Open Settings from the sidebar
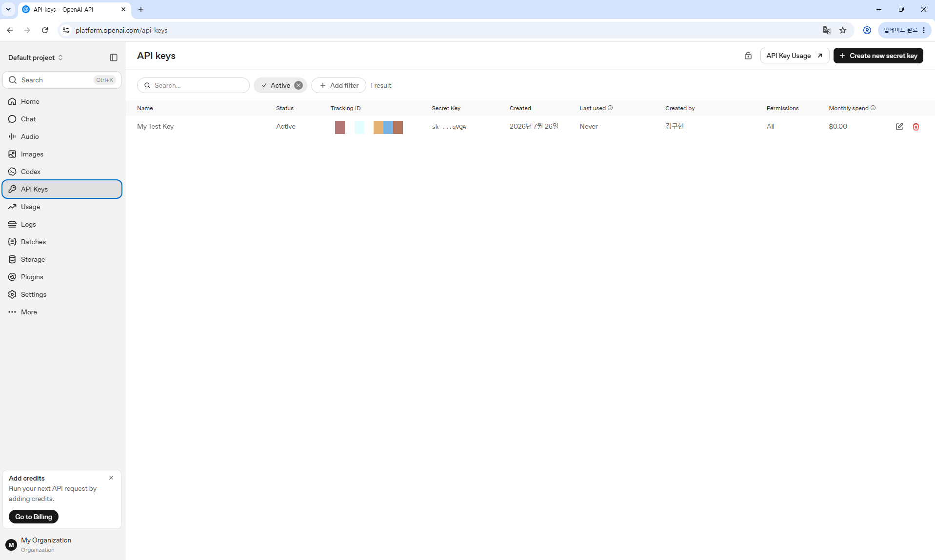This screenshot has width=935, height=560. click(x=62, y=294)
